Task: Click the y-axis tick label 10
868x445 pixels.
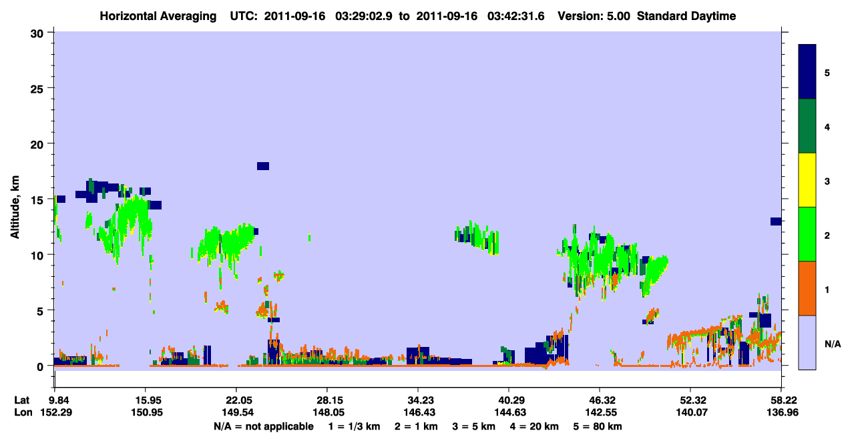Action: 39,255
